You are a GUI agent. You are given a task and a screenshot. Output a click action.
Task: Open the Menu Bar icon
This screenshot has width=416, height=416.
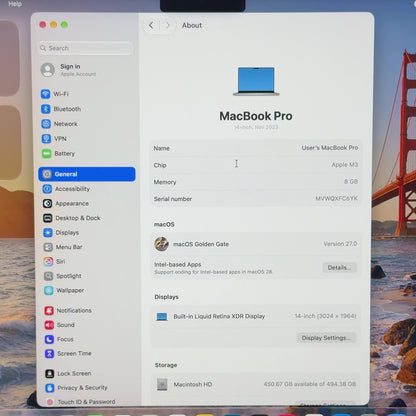point(48,247)
